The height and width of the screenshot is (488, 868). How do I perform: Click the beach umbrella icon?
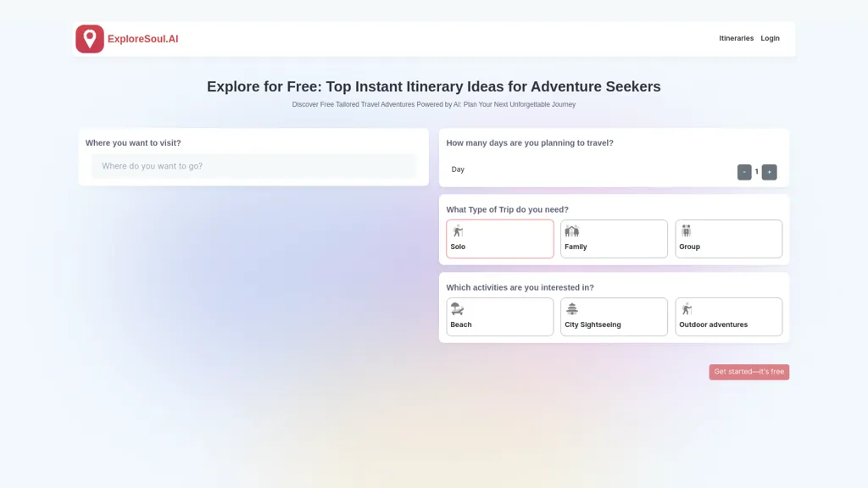(457, 308)
